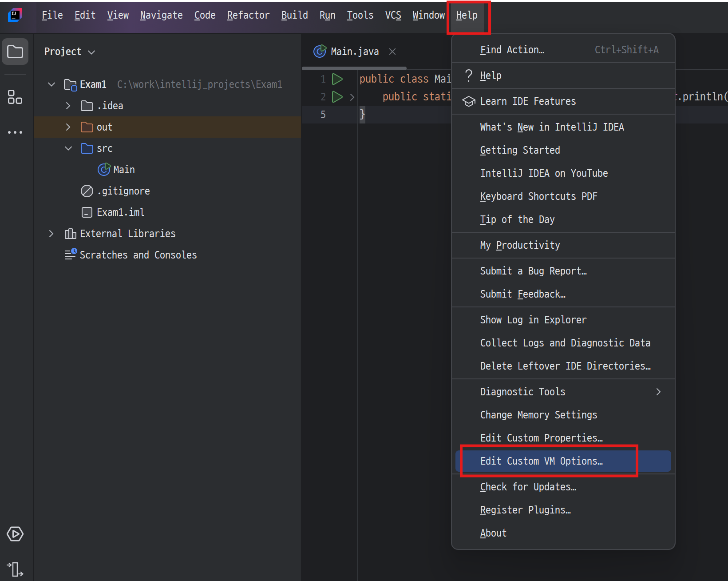Screen dimensions: 728x581
Task: Click the .idea folder icon
Action: coord(87,106)
